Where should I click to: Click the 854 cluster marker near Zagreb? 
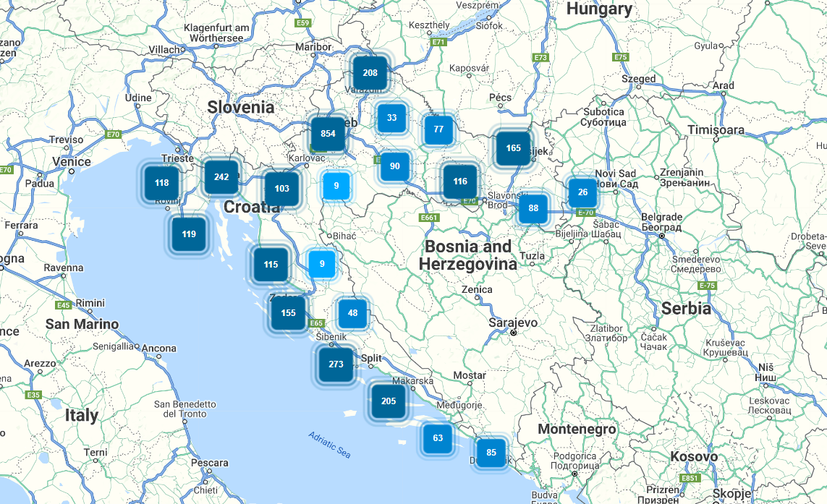coord(328,133)
